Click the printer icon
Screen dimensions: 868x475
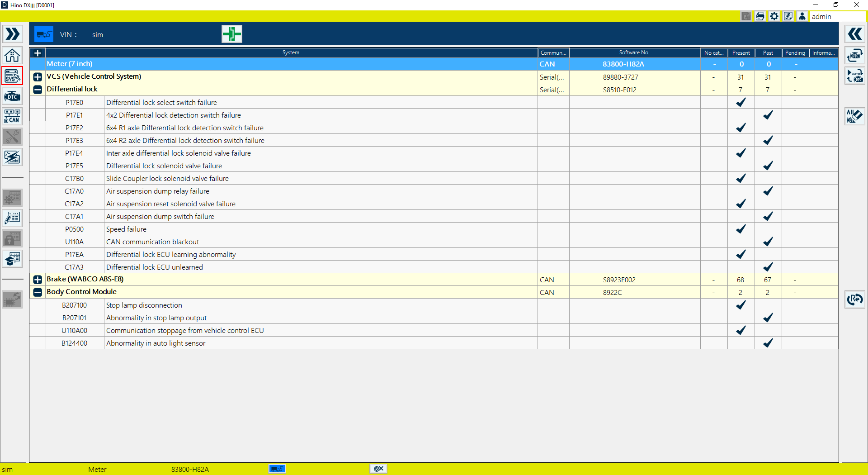760,16
